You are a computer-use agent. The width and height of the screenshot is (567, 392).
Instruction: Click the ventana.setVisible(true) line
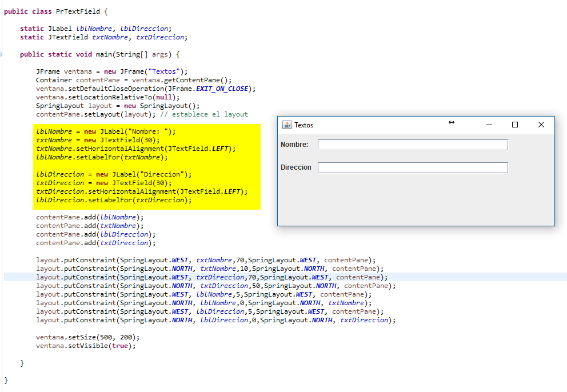pos(86,346)
